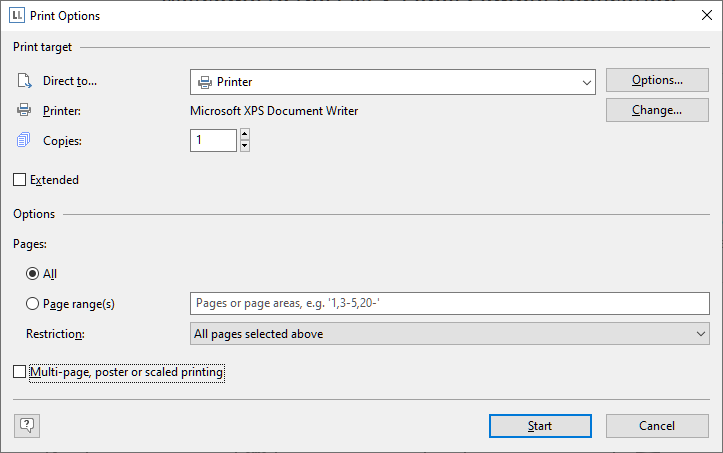Image resolution: width=723 pixels, height=453 pixels.
Task: Select the Page range(s) radio button
Action: point(32,304)
